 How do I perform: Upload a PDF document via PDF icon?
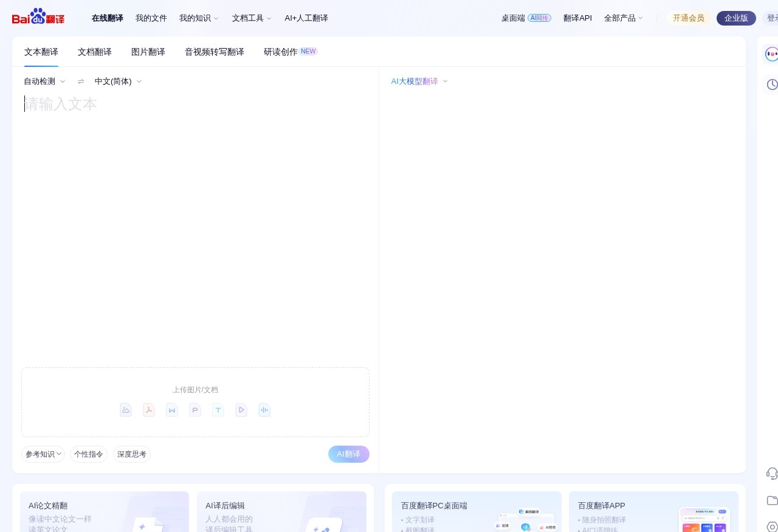(x=149, y=410)
